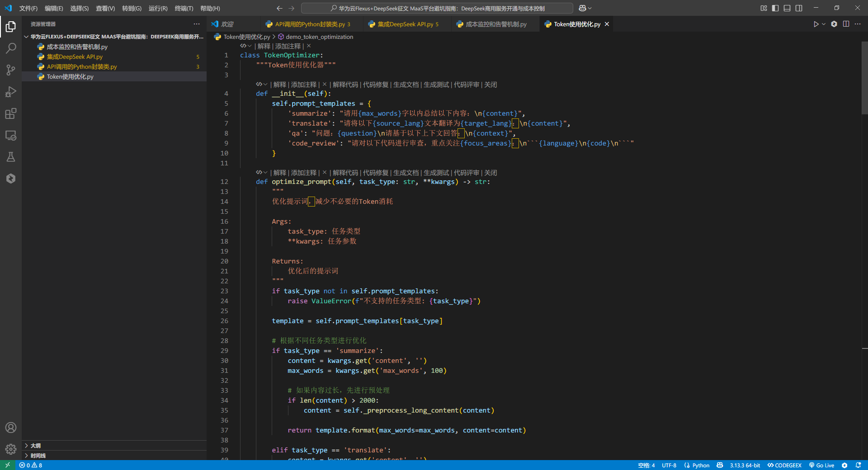Click the CodeGeeX hexagon icon in the editor title bar

pyautogui.click(x=834, y=24)
